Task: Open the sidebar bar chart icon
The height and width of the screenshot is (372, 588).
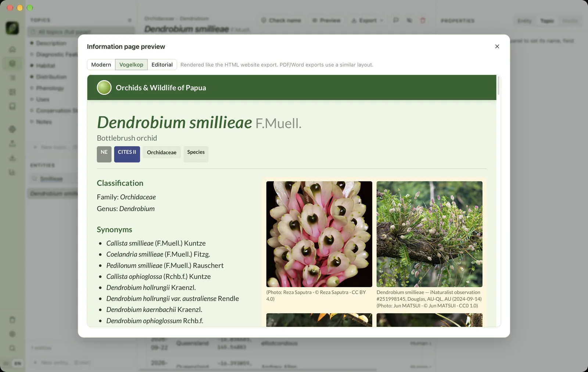Action: click(x=12, y=172)
